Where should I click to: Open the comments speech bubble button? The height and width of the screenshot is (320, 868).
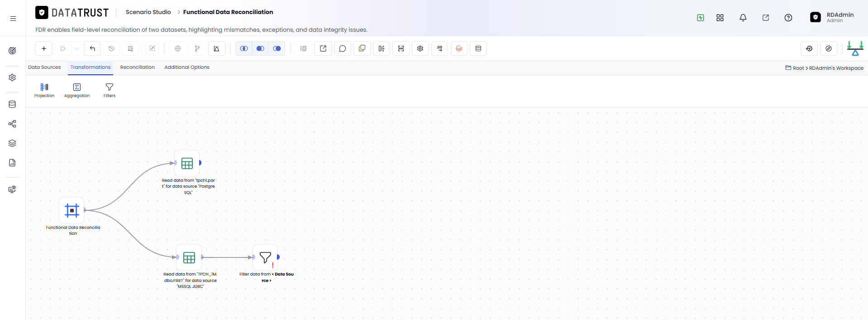343,48
